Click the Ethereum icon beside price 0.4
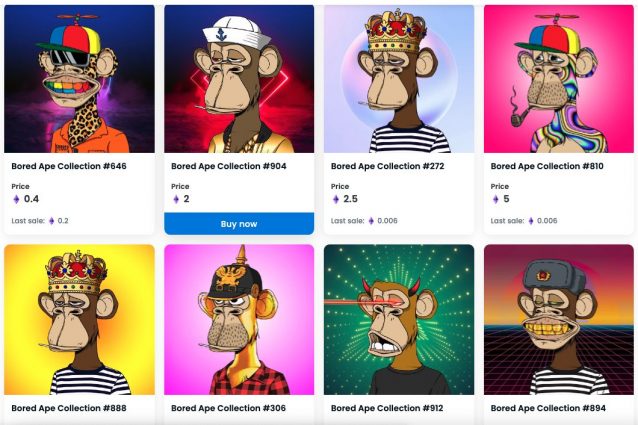 pyautogui.click(x=16, y=199)
